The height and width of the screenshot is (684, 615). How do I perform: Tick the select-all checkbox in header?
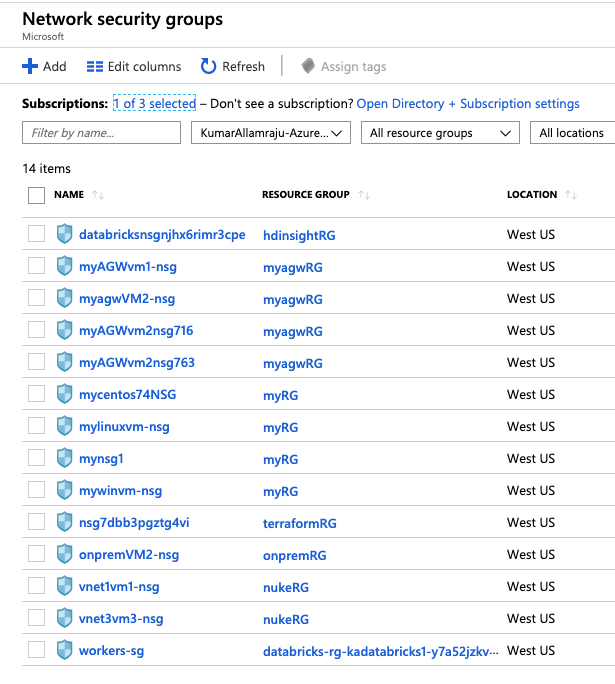(36, 195)
